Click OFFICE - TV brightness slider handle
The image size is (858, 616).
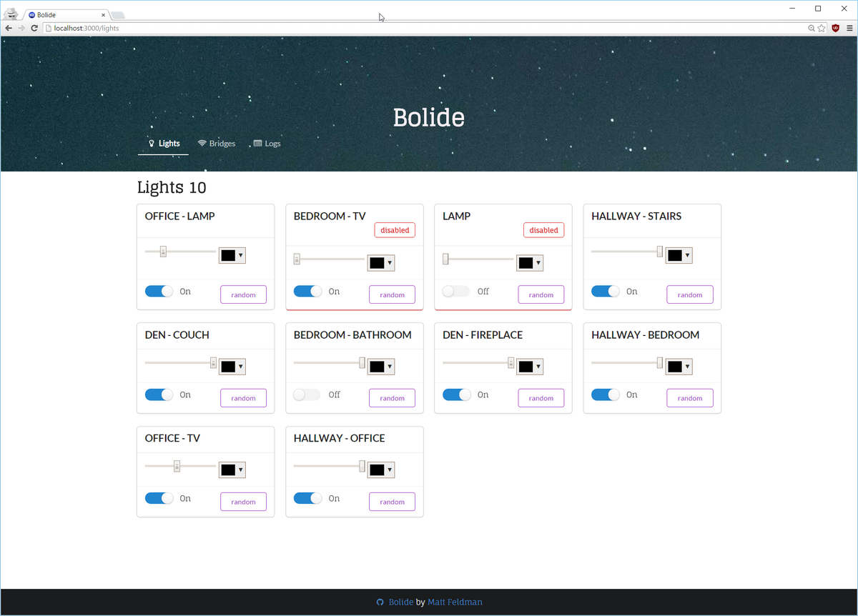click(177, 467)
